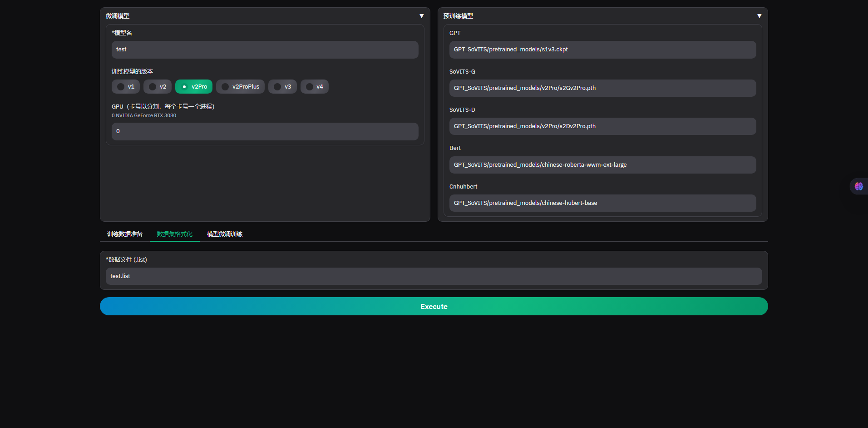Screen dimensions: 868x428
Task: Switch to v4 model version
Action: pos(314,87)
